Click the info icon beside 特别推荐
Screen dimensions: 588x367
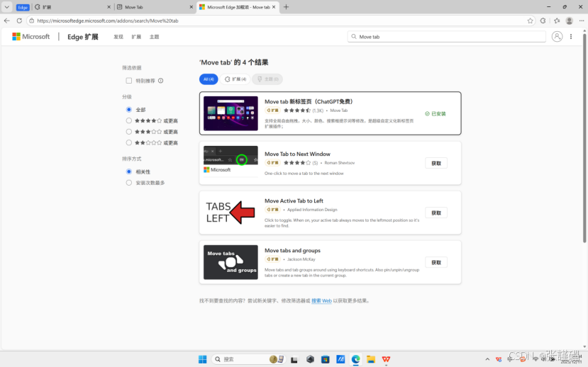coord(160,81)
